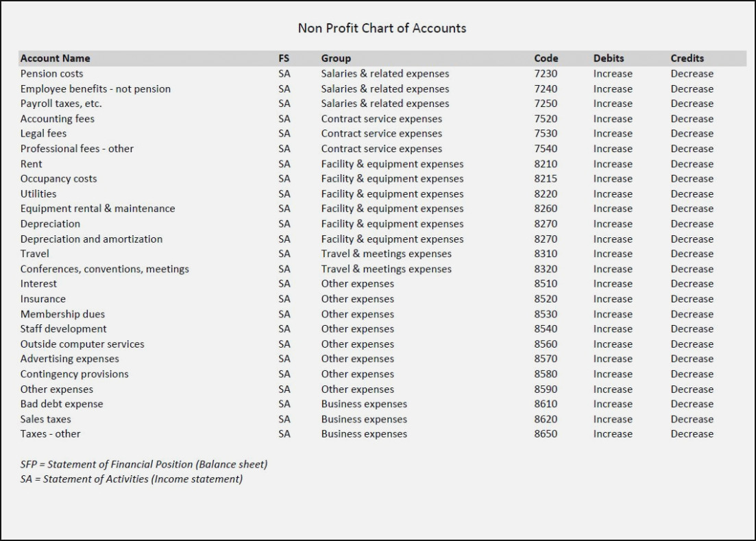Select the "FS" column header
Screen dimensions: 756x541
(x=284, y=58)
